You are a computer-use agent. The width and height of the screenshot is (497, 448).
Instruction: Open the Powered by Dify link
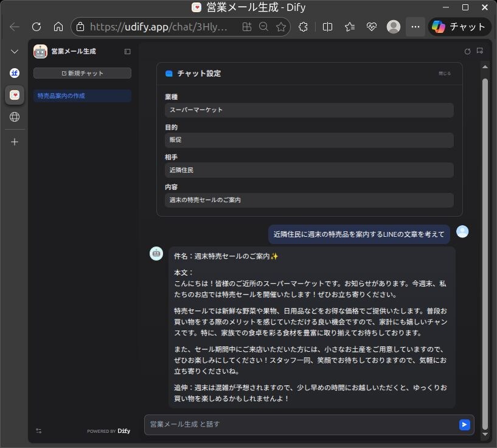pyautogui.click(x=109, y=431)
